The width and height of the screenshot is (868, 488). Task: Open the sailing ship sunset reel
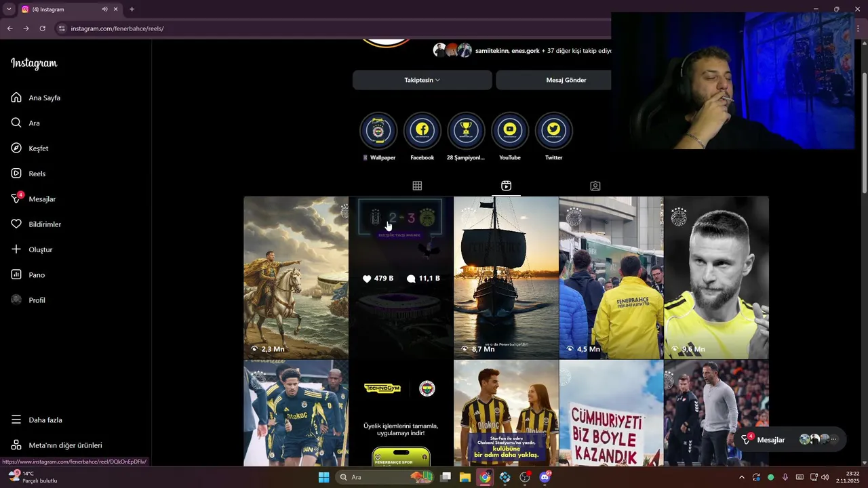(506, 278)
